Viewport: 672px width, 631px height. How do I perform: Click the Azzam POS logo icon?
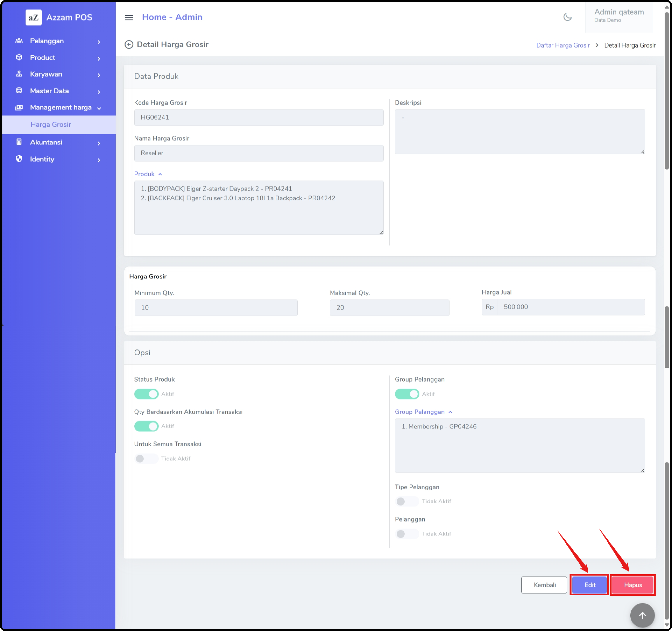(x=33, y=17)
